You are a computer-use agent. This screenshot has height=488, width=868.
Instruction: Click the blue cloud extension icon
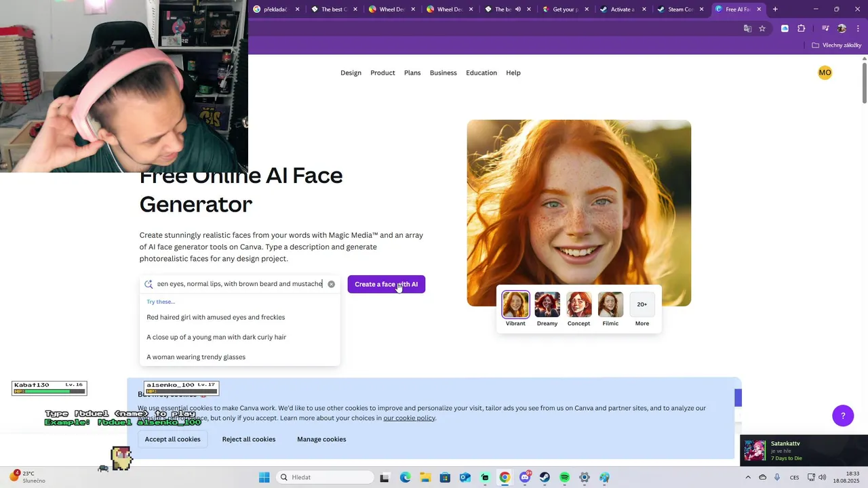[785, 28]
